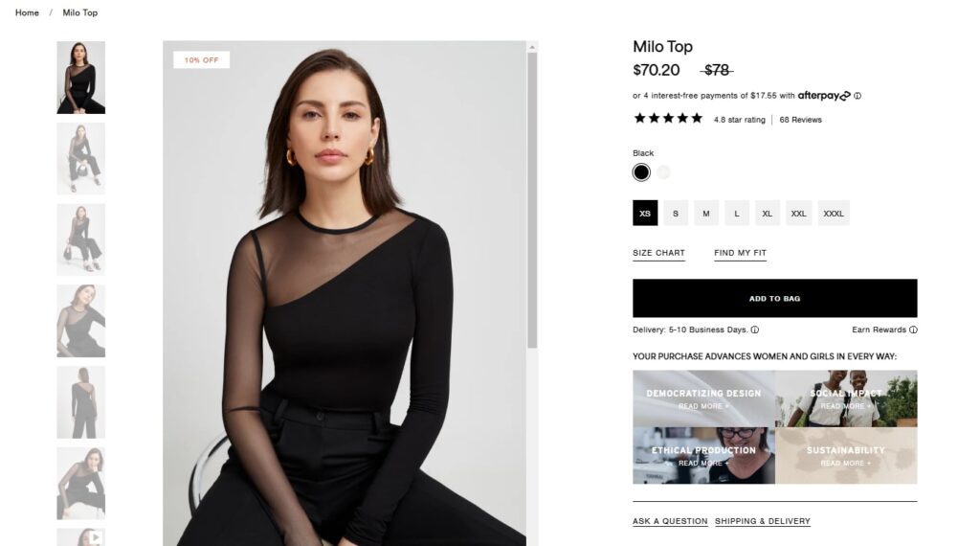Image resolution: width=980 pixels, height=546 pixels.
Task: Click the Earn Rewards info icon
Action: [x=913, y=330]
